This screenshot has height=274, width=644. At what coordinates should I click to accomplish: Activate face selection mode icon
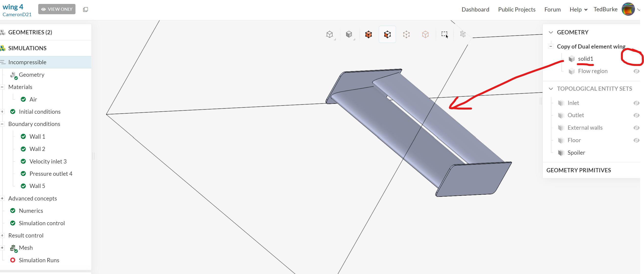point(387,34)
